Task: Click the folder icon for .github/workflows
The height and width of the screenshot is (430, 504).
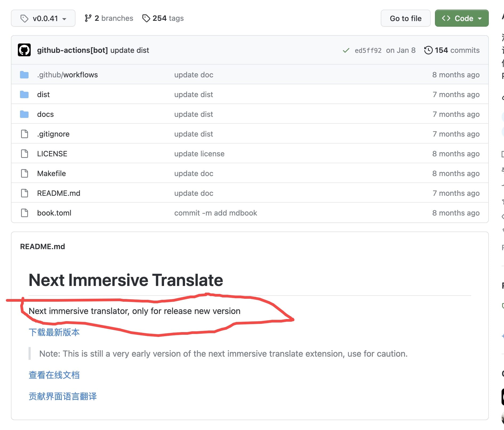Action: (x=24, y=75)
